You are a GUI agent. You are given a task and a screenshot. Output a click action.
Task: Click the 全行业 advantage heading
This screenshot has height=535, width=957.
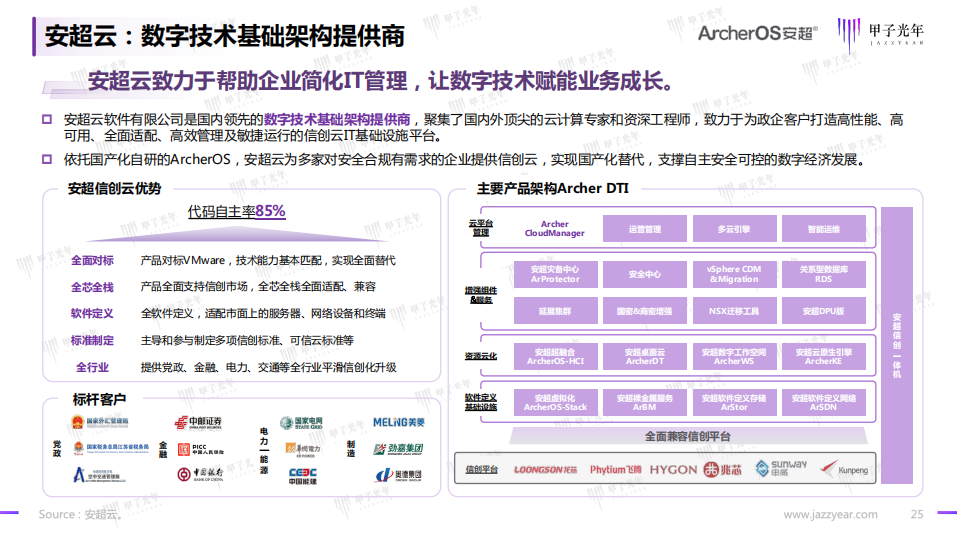pyautogui.click(x=92, y=367)
